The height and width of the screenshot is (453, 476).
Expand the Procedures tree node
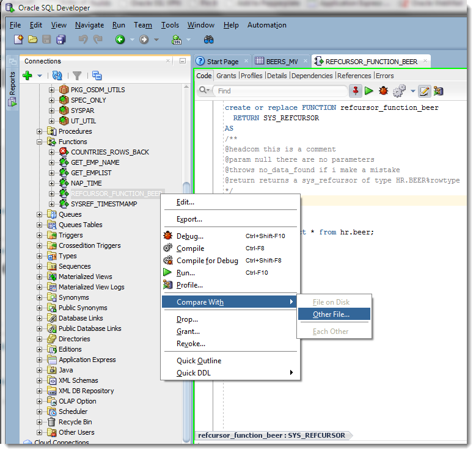(x=39, y=132)
